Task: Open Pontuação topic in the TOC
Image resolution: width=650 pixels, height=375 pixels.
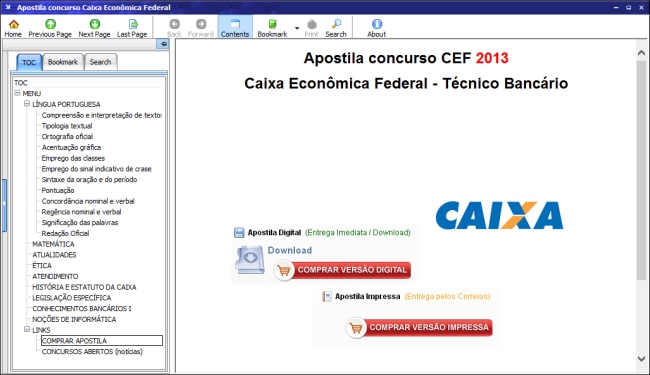Action: 58,190
